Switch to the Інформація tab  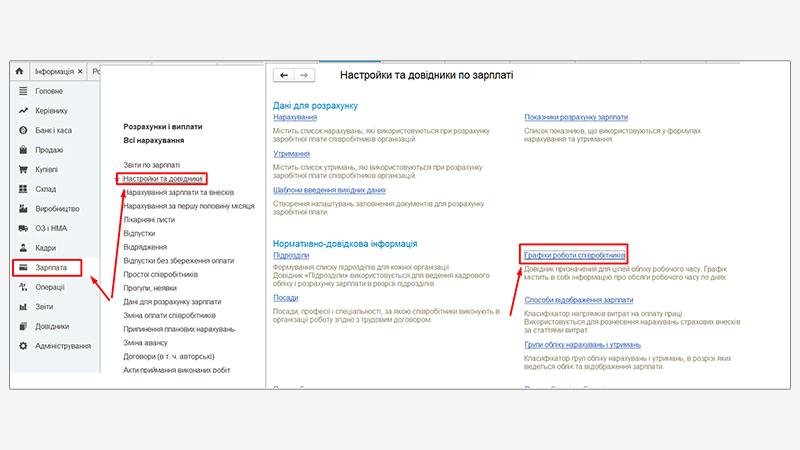point(53,72)
